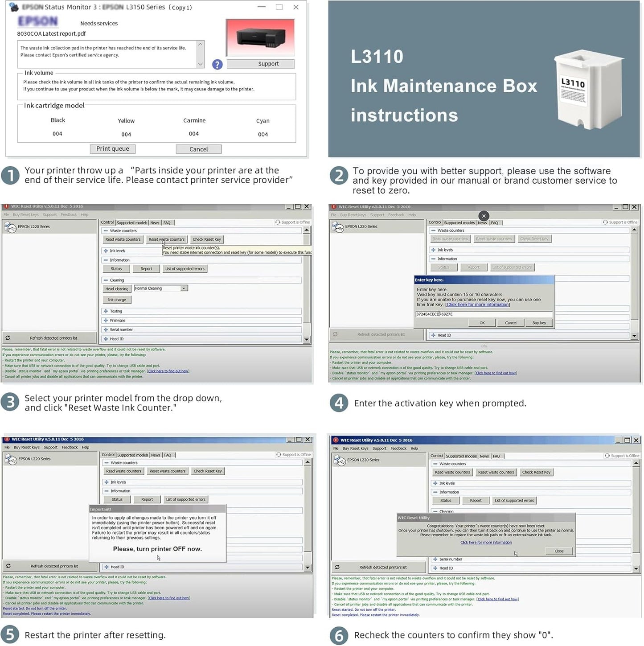Click the L3110 maintenance box product image
This screenshot has width=644, height=646.
tap(588, 90)
